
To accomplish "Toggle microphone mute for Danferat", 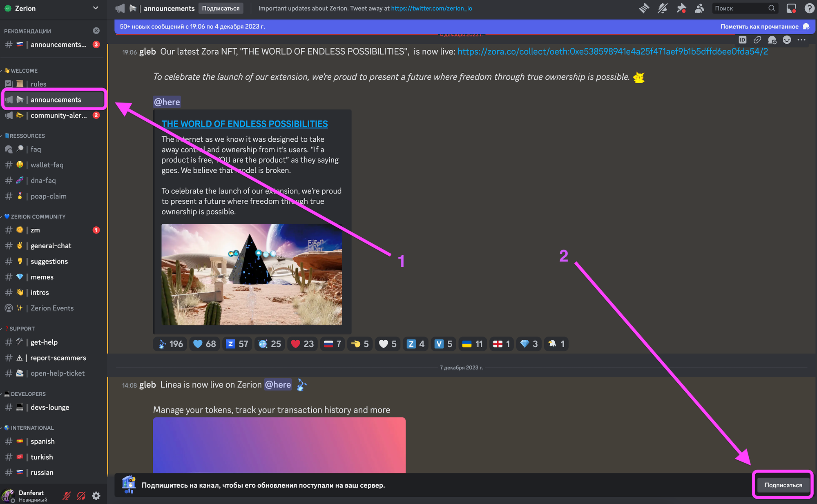I will [x=67, y=496].
